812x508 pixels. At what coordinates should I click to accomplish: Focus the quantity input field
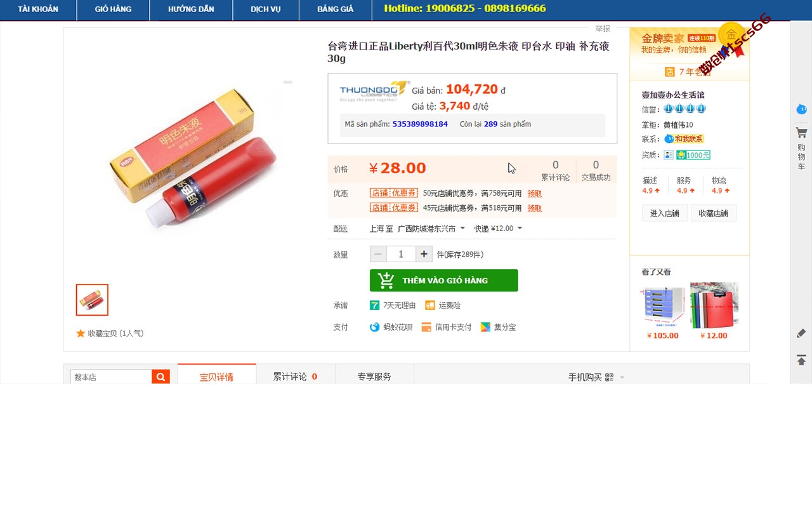(401, 254)
